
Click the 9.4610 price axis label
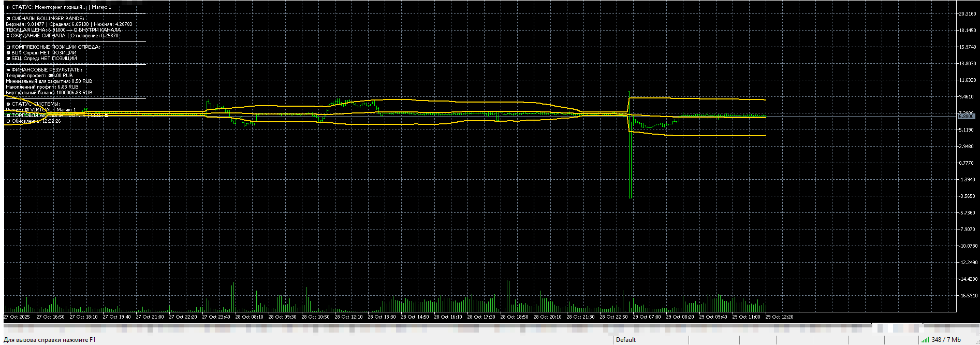click(x=967, y=97)
